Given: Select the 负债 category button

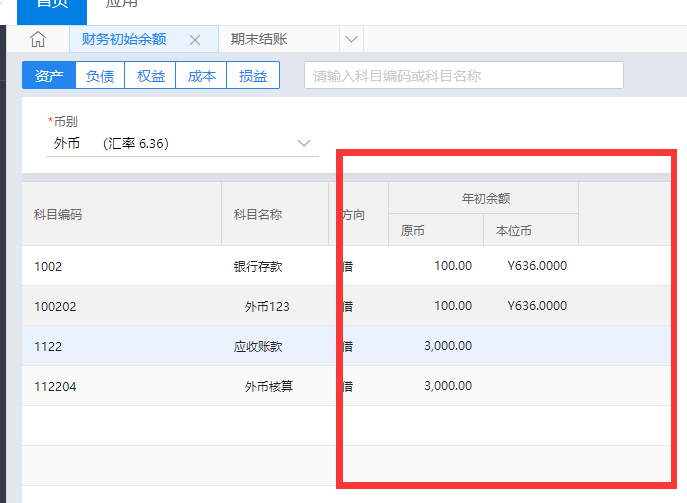Looking at the screenshot, I should [100, 76].
